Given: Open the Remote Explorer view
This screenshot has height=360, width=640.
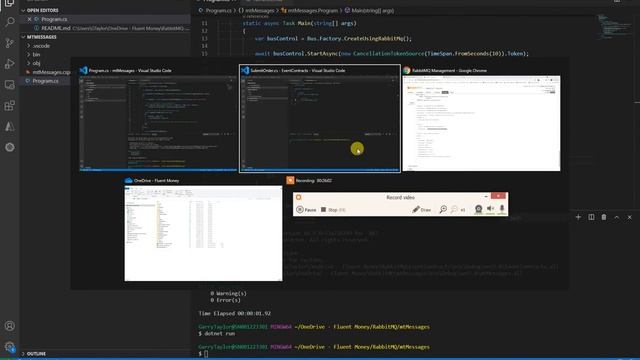Looking at the screenshot, I should tap(9, 84).
